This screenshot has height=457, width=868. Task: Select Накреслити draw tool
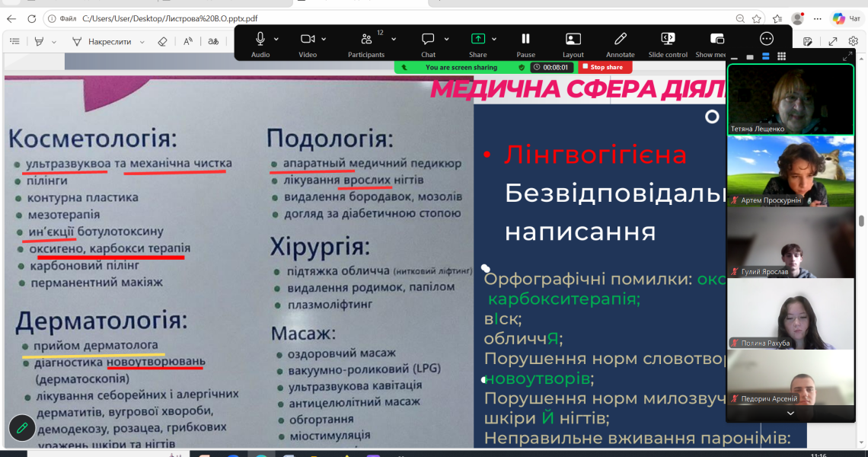pyautogui.click(x=102, y=42)
